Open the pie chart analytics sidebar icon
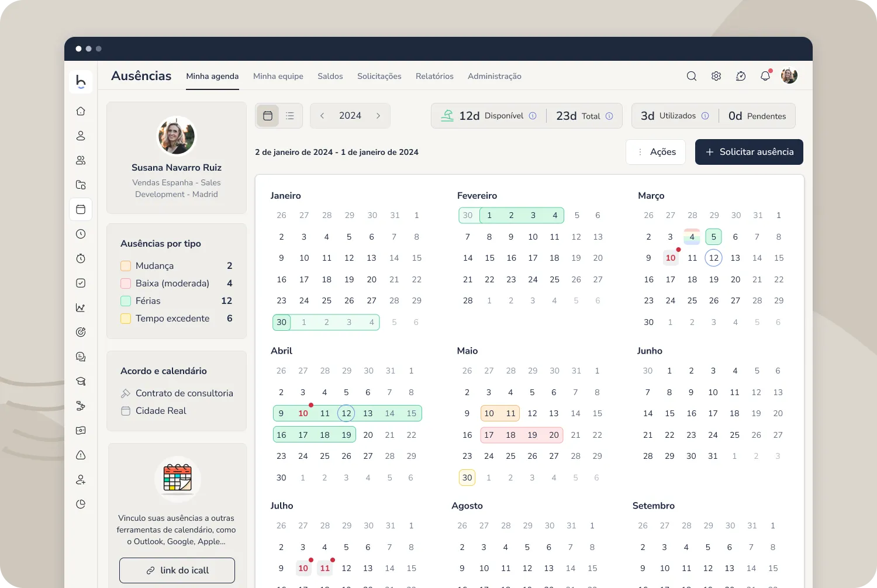 click(81, 504)
